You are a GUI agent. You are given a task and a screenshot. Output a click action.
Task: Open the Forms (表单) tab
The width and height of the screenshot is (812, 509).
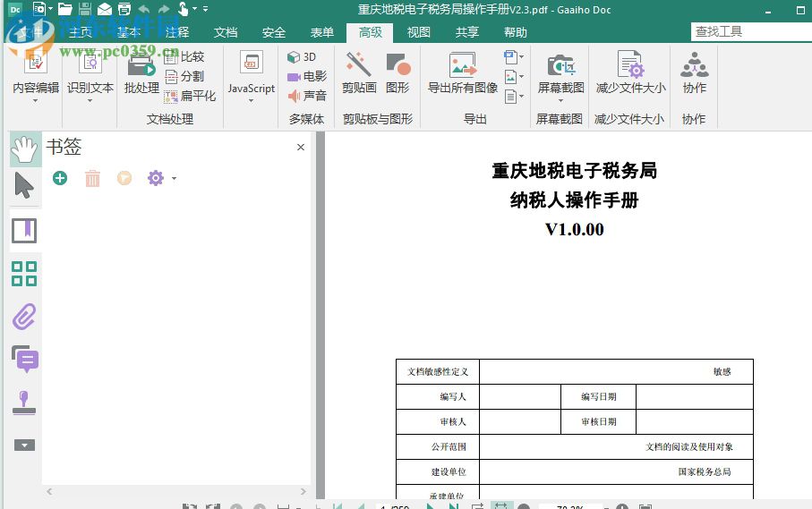coord(322,32)
